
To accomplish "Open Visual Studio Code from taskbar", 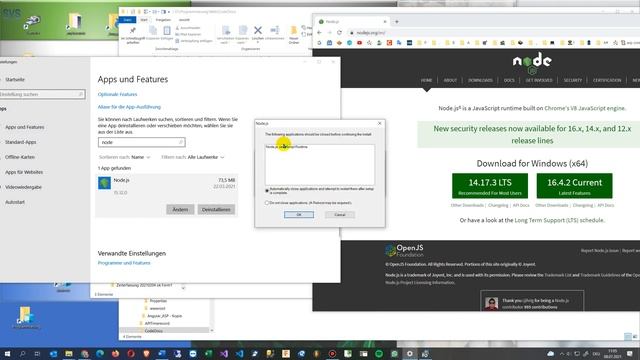I will point(239,353).
